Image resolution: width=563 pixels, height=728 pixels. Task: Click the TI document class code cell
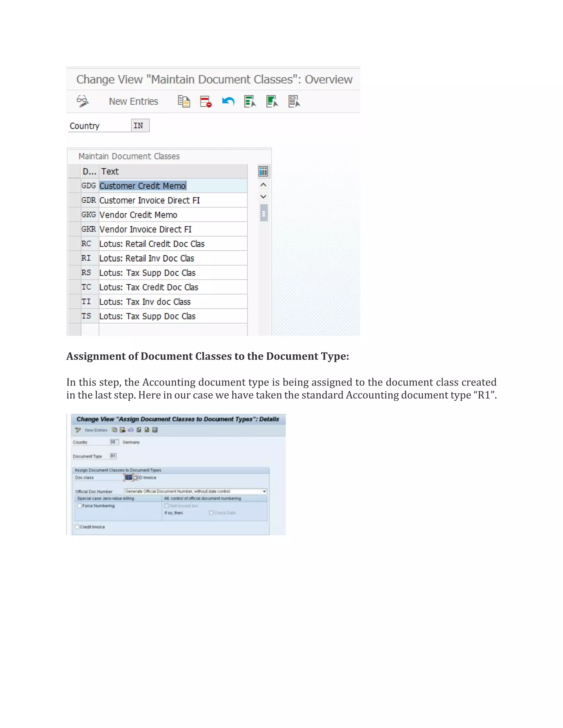point(90,302)
